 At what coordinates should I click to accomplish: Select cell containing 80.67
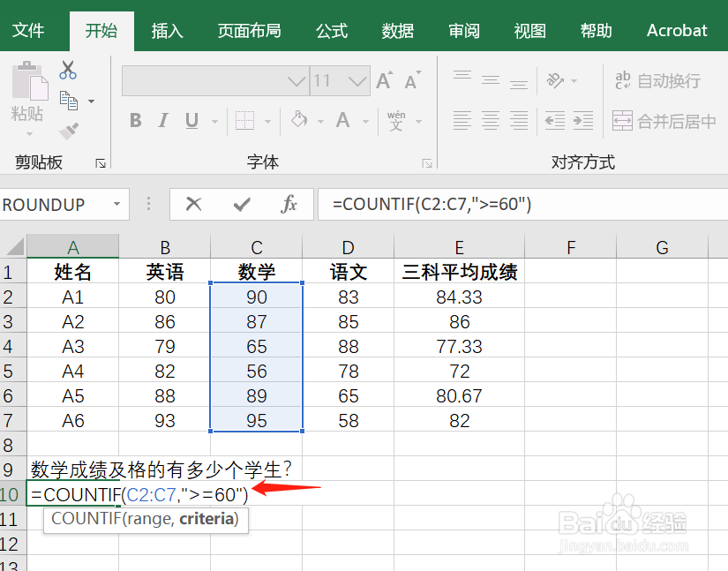point(460,395)
